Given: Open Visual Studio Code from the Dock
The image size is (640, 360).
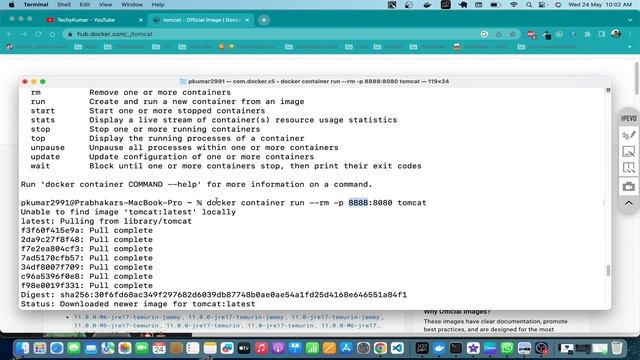Looking at the screenshot, I should coord(397,348).
